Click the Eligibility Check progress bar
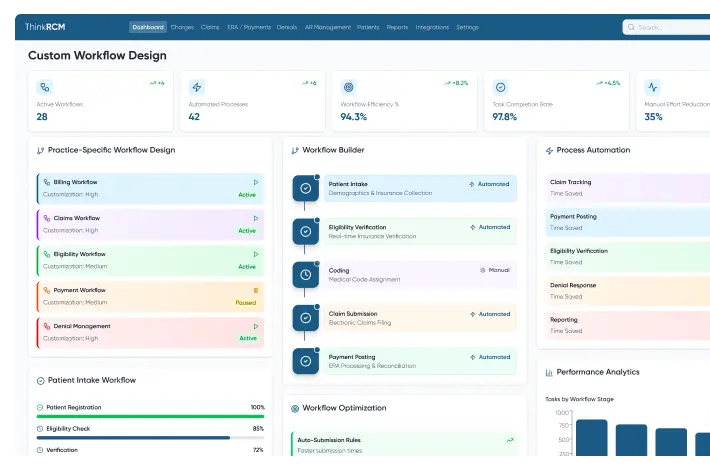Screen dimensions: 710x470 coord(150,438)
